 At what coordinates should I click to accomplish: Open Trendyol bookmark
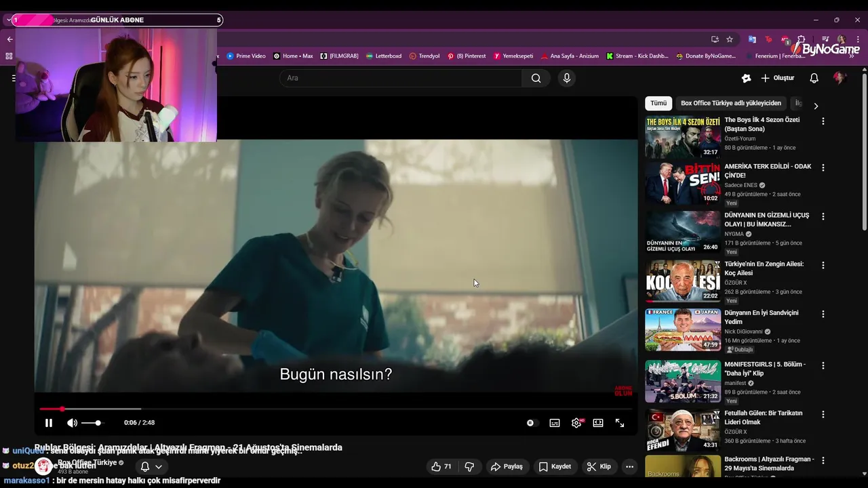click(425, 56)
